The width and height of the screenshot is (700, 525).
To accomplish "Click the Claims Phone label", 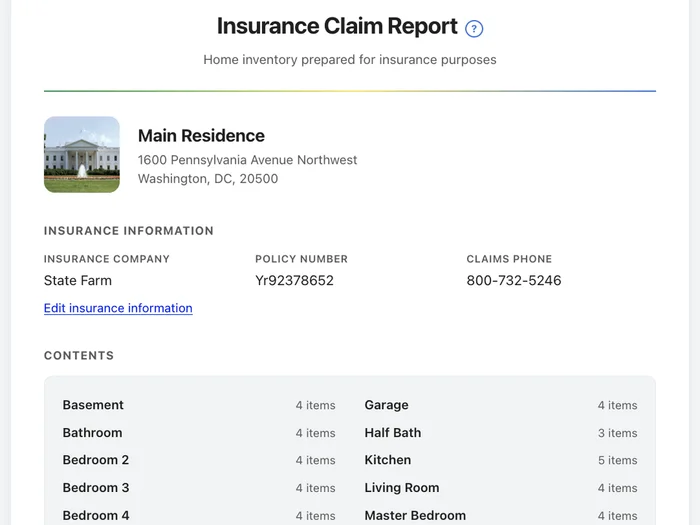I will click(x=509, y=259).
